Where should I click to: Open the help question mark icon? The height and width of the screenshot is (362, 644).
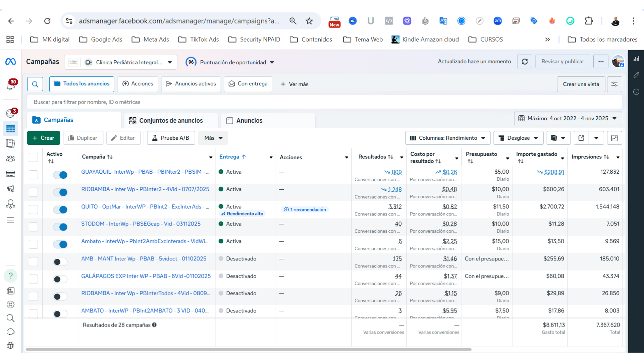point(10,276)
